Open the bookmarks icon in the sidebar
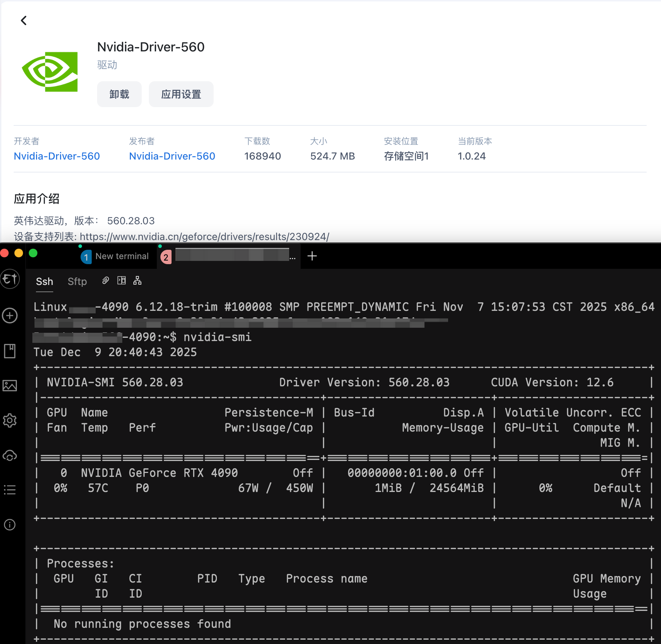Screen dimensions: 661x644 [x=10, y=351]
